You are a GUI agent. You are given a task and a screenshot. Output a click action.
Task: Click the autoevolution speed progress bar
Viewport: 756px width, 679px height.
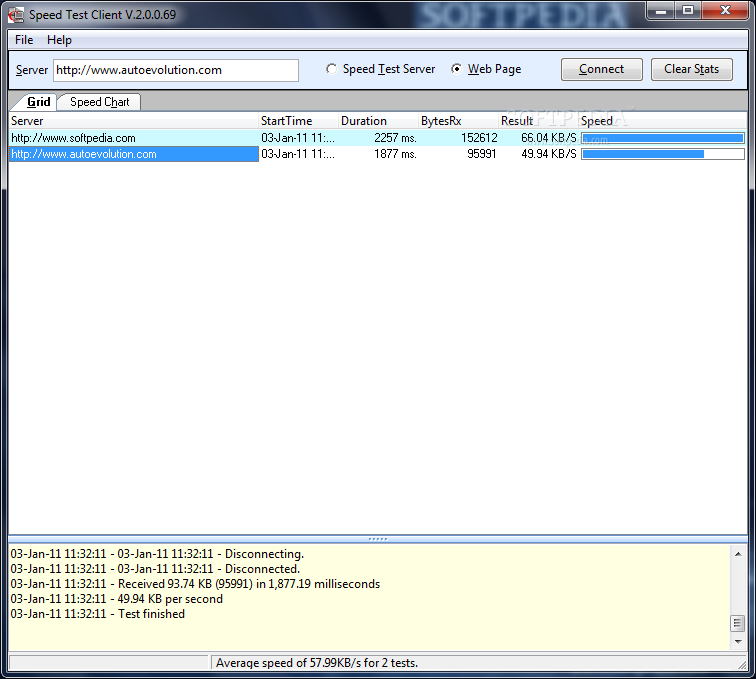click(x=663, y=154)
